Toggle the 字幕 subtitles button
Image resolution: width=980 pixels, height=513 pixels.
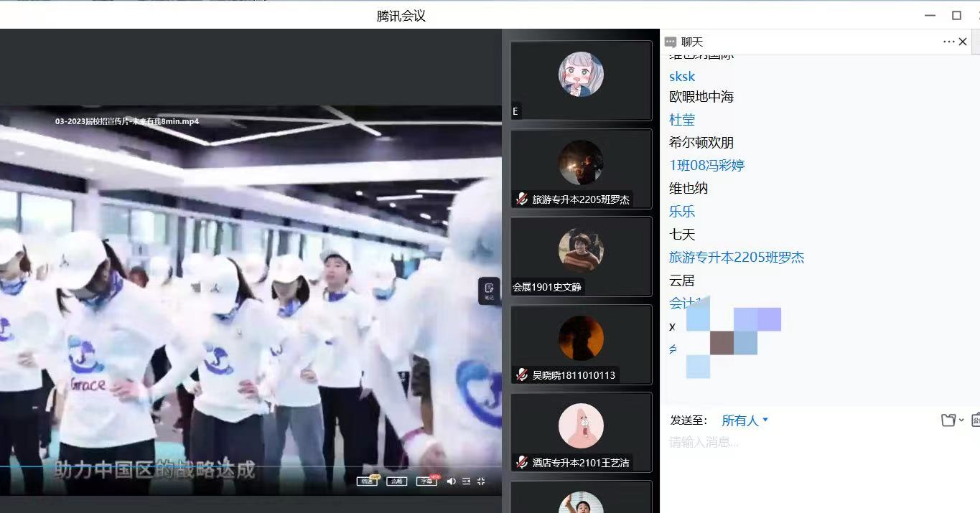426,481
